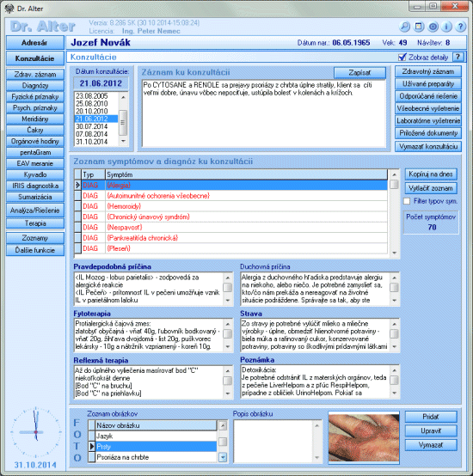Select Psych. príznaky sidebar item

35,107
